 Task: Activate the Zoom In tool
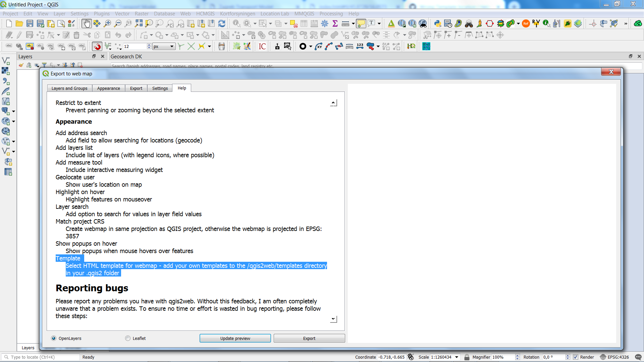(107, 23)
